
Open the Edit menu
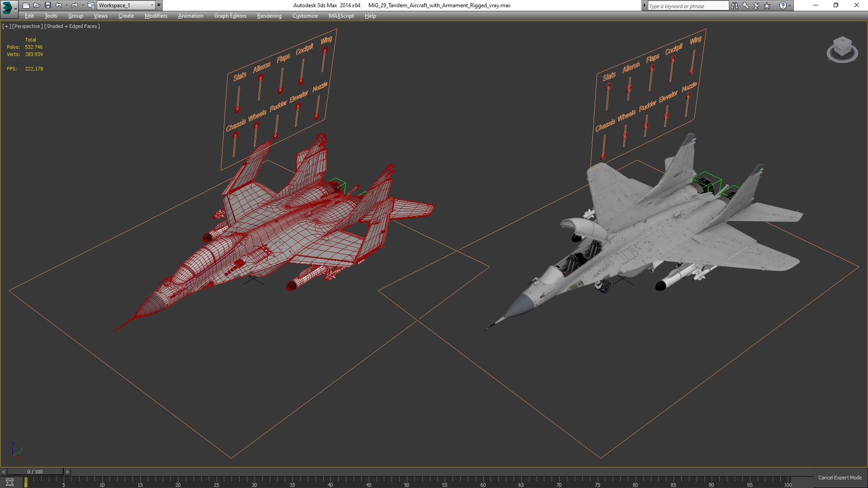29,16
